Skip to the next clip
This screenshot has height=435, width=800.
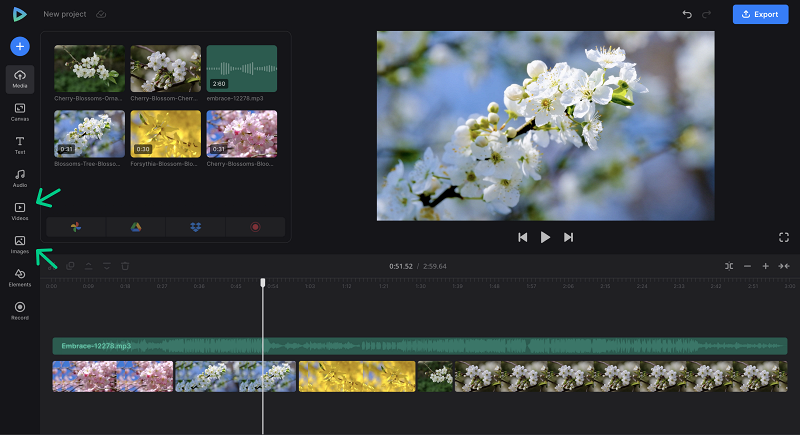coord(568,237)
